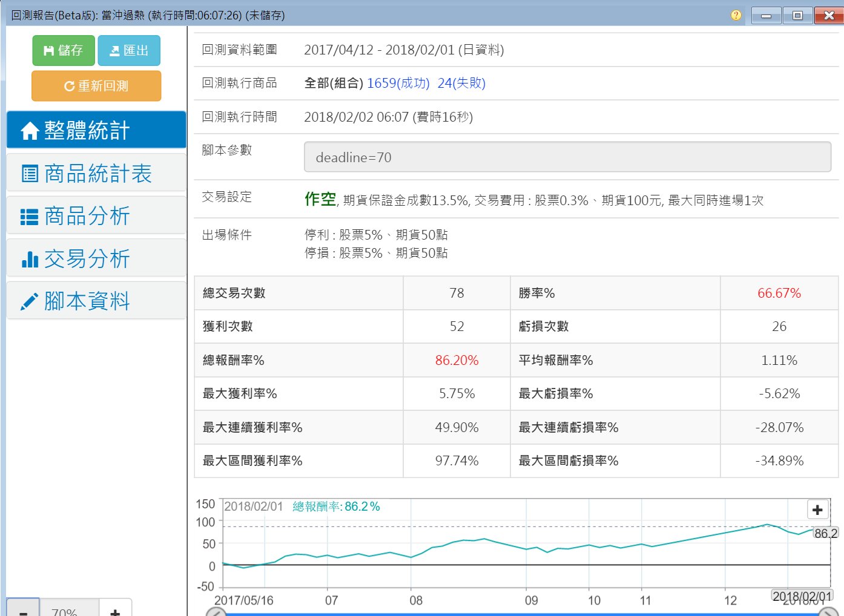This screenshot has width=844, height=616.
Task: Open the 交易分析 trade analysis tab
Action: point(96,258)
